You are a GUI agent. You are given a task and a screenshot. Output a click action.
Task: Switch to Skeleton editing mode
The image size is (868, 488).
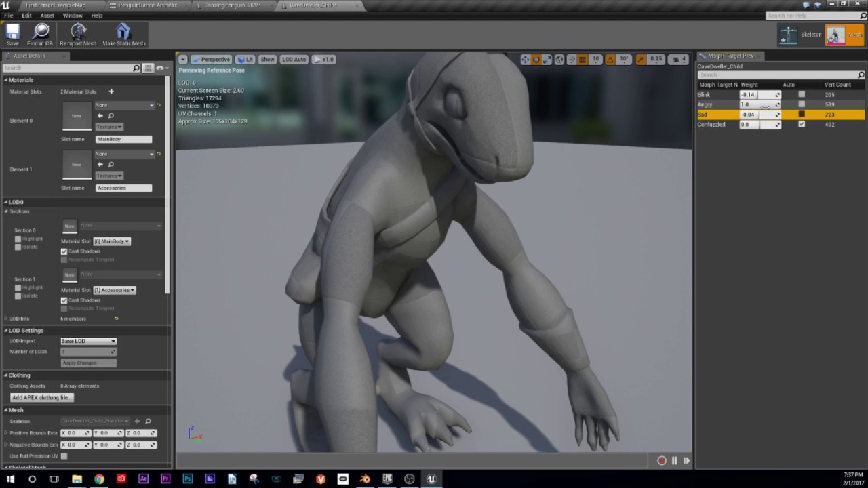(800, 35)
